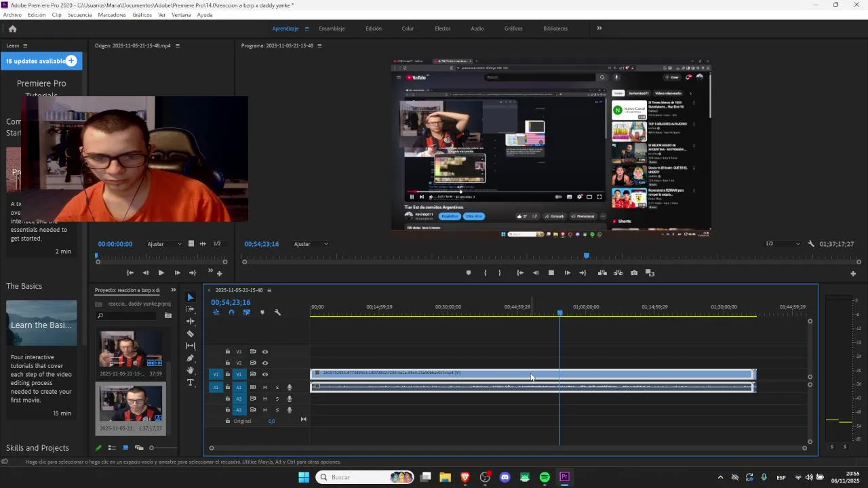Toggle lock on track V3
868x488 pixels.
click(228, 352)
